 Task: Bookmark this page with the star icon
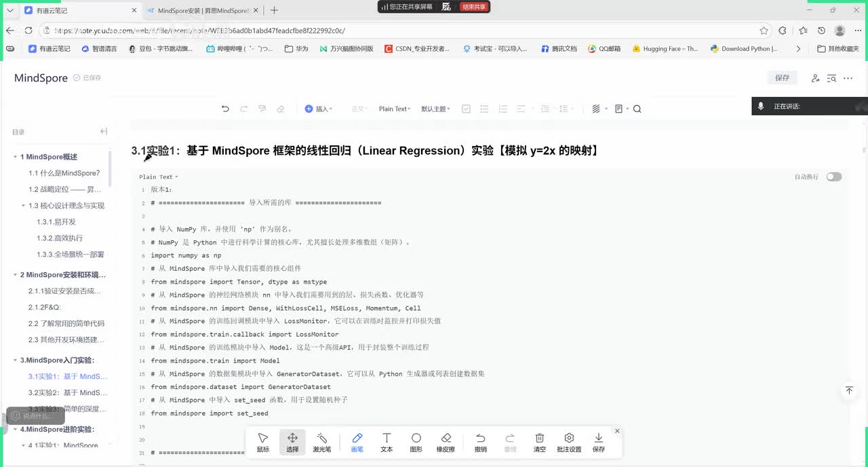[x=764, y=31]
